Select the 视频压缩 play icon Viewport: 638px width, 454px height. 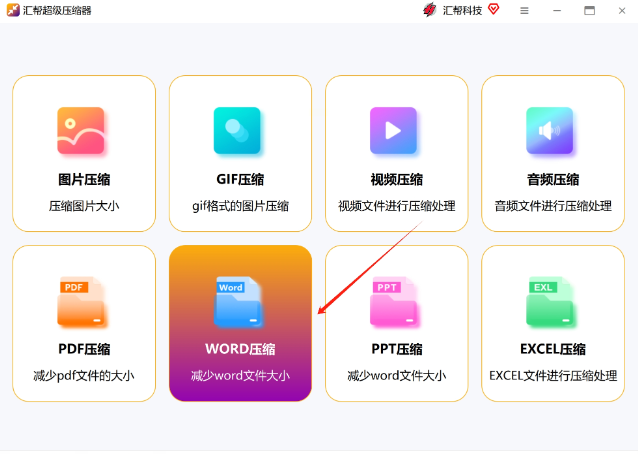pos(393,131)
